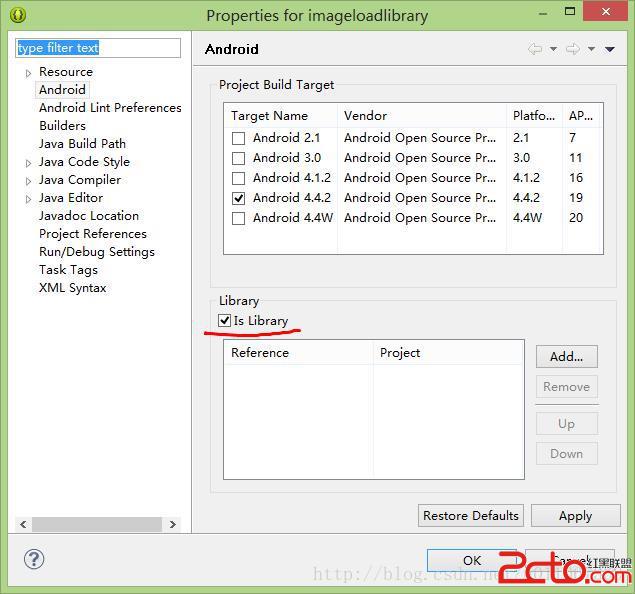Expand the Resource tree node
This screenshot has width=635, height=594.
point(28,73)
